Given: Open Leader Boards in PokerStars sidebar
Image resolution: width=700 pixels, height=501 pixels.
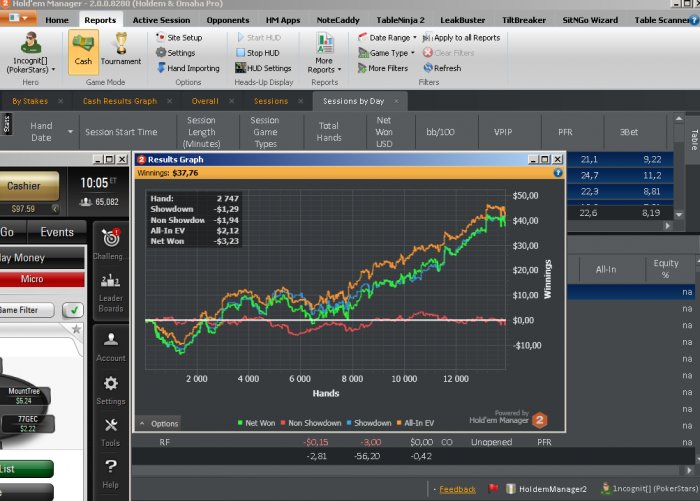Looking at the screenshot, I should pyautogui.click(x=110, y=293).
